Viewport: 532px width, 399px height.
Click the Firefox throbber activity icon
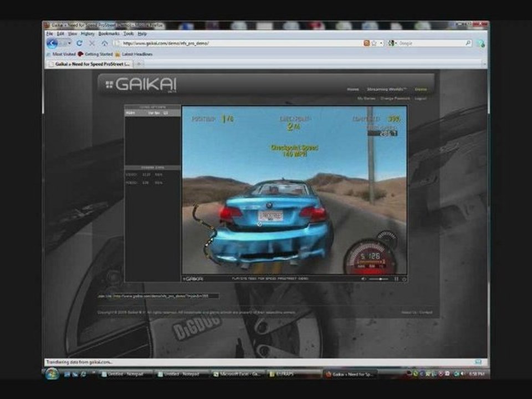480,43
